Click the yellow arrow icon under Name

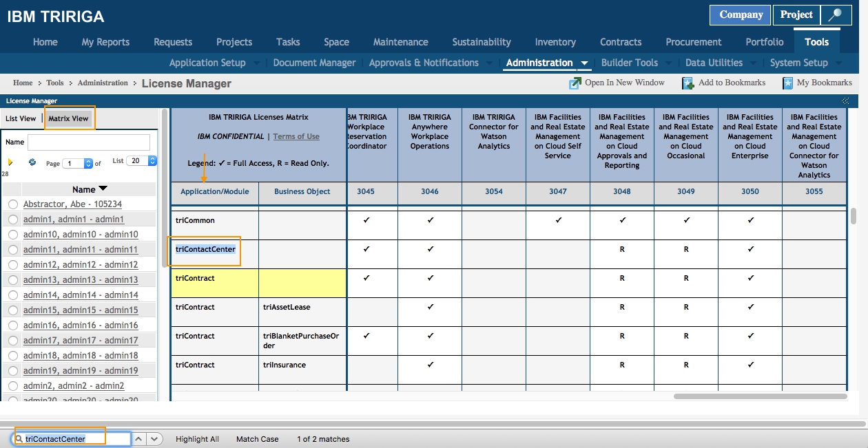click(x=10, y=162)
